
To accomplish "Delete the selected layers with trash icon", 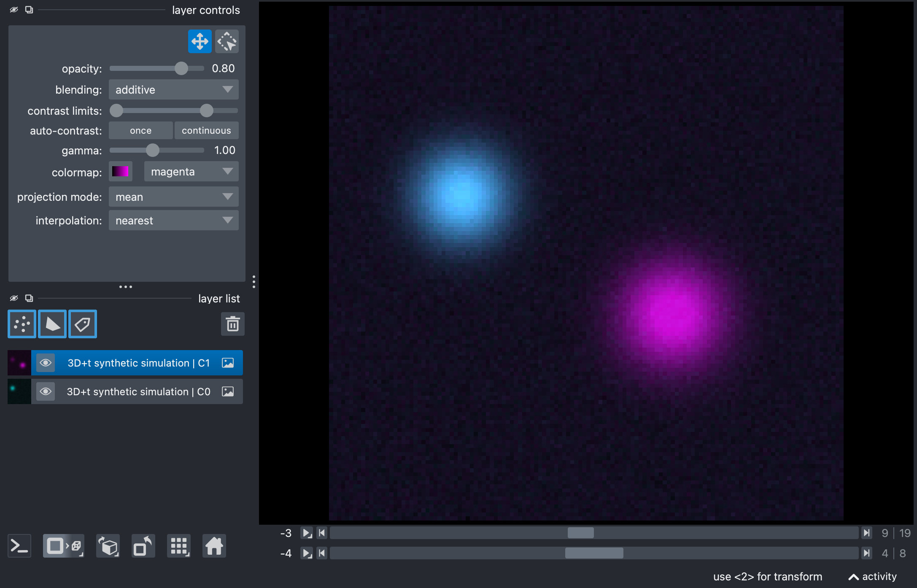I will [x=233, y=324].
